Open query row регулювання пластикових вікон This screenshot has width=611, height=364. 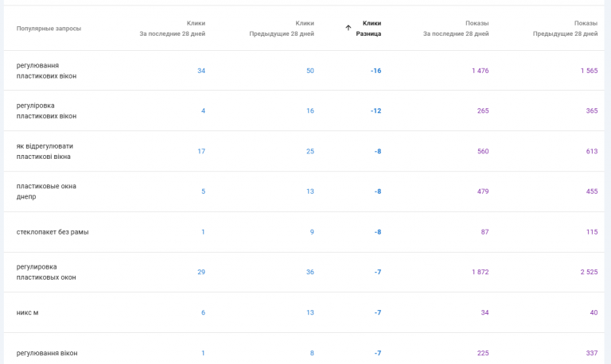46,71
